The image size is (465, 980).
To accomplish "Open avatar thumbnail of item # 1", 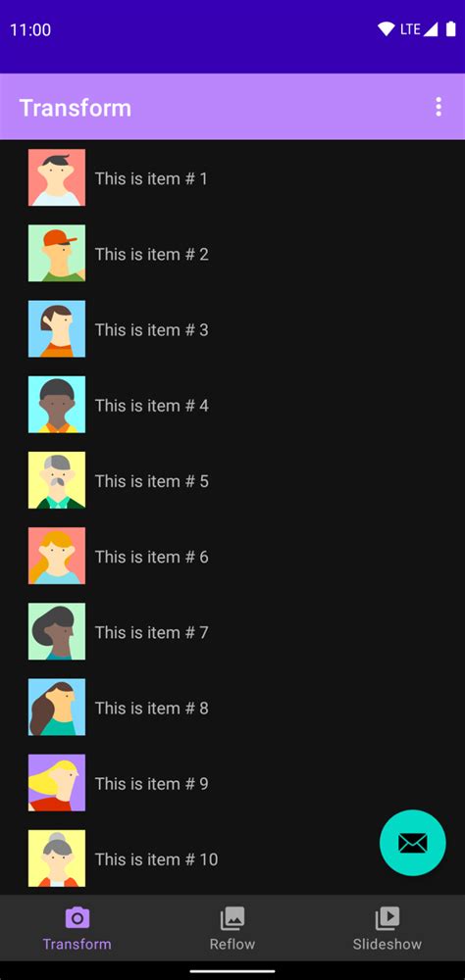I will pos(57,177).
